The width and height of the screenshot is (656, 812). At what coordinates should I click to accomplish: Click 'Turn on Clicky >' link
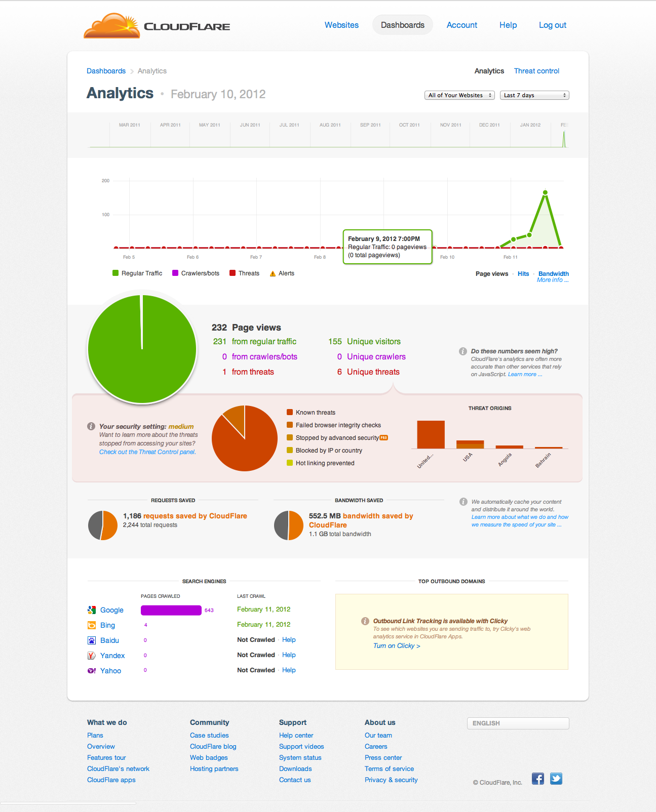coord(397,646)
